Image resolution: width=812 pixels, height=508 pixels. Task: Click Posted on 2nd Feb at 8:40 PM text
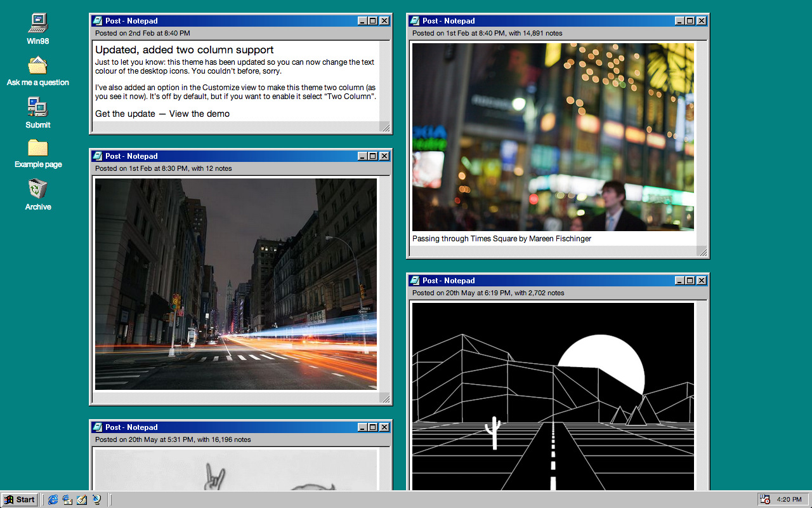pyautogui.click(x=143, y=33)
